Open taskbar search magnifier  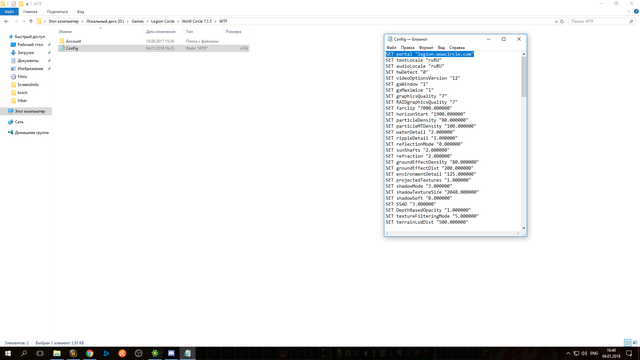pyautogui.click(x=24, y=353)
